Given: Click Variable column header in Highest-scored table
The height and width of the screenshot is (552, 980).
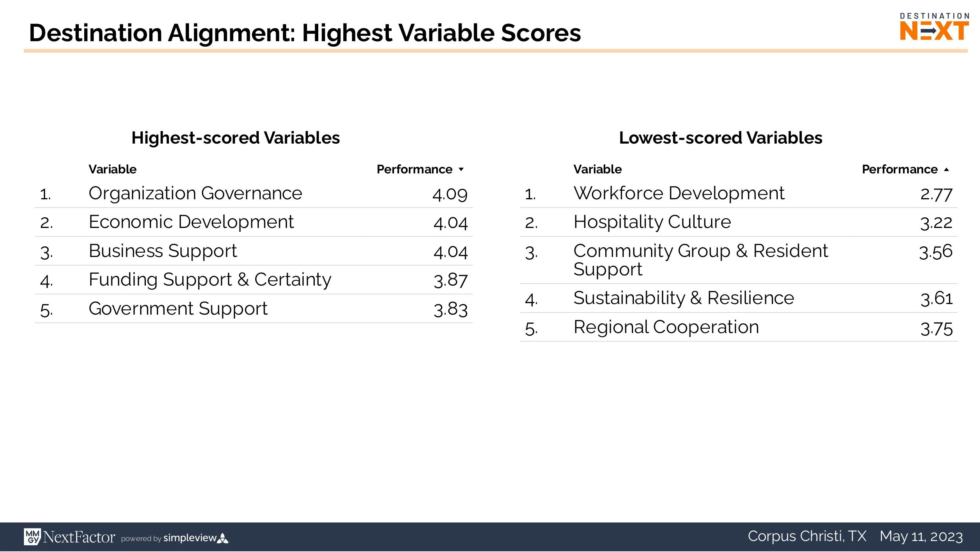Looking at the screenshot, I should click(x=113, y=169).
